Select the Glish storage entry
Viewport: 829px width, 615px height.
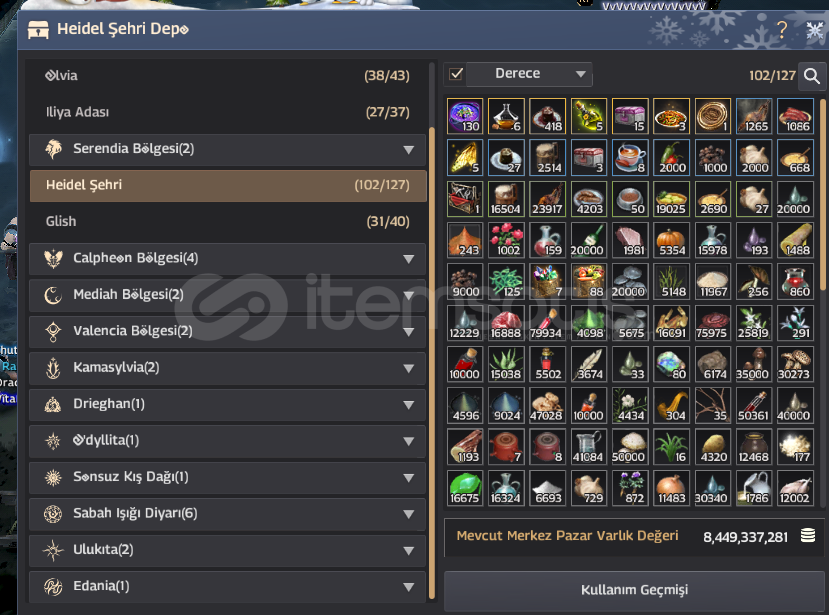coord(227,222)
